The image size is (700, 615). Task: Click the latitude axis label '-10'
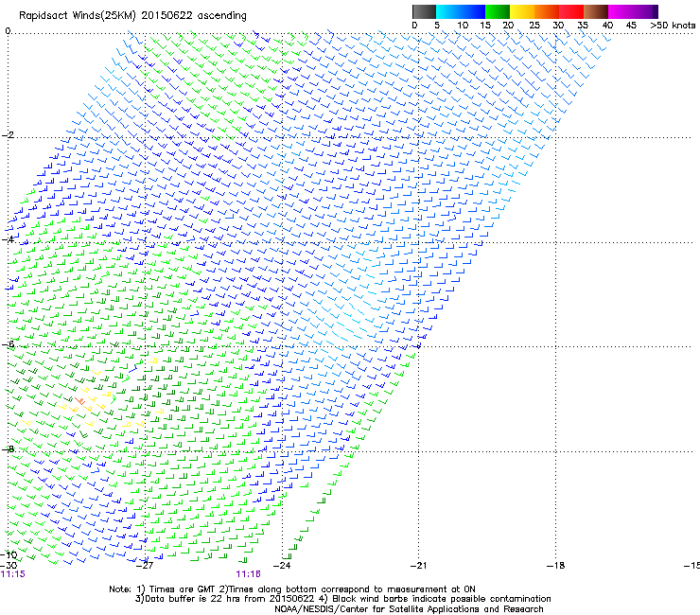(9, 554)
